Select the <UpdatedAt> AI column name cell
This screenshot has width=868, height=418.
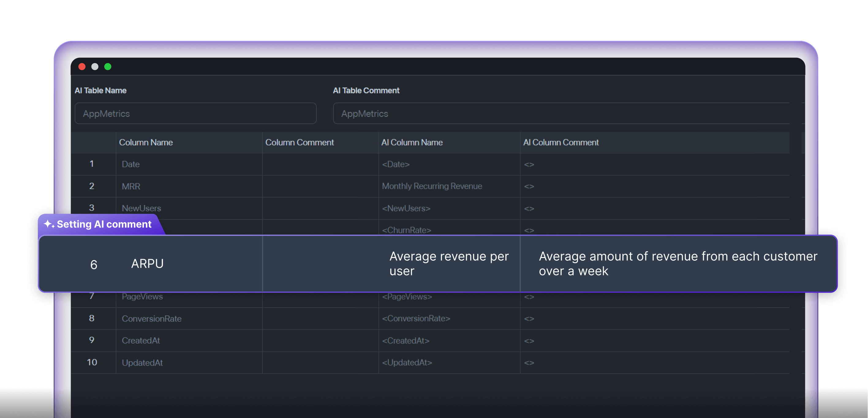tap(449, 363)
